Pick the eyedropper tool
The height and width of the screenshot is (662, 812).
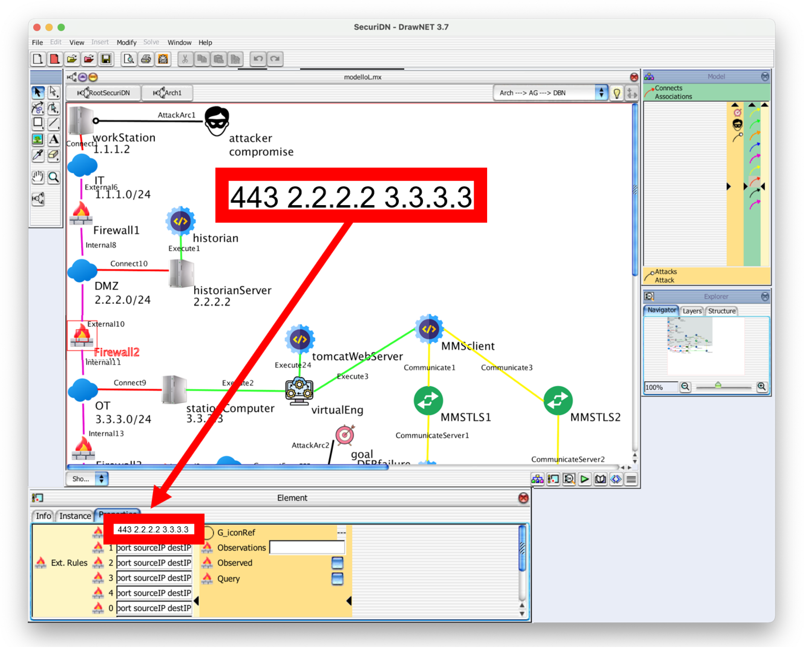pyautogui.click(x=38, y=156)
